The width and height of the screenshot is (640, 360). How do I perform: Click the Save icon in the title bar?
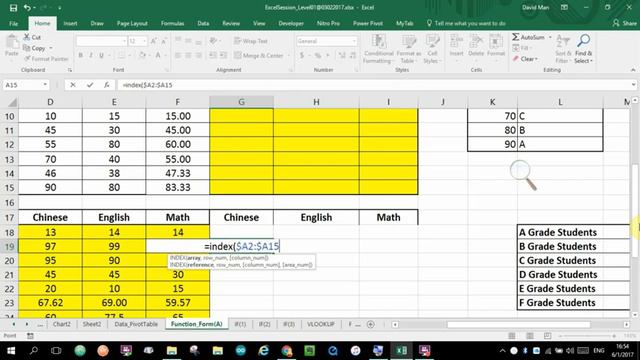coord(13,8)
